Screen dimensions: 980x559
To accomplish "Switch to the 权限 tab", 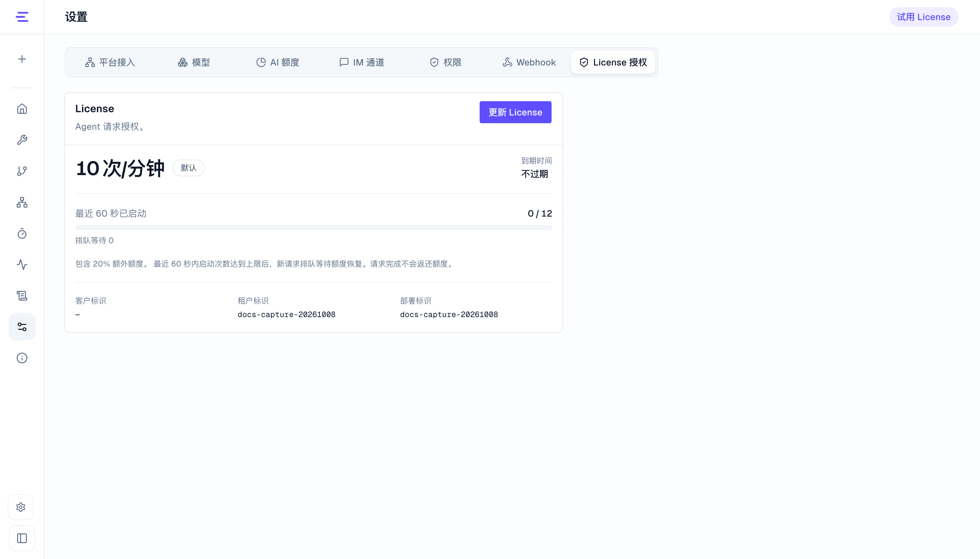I will [445, 62].
